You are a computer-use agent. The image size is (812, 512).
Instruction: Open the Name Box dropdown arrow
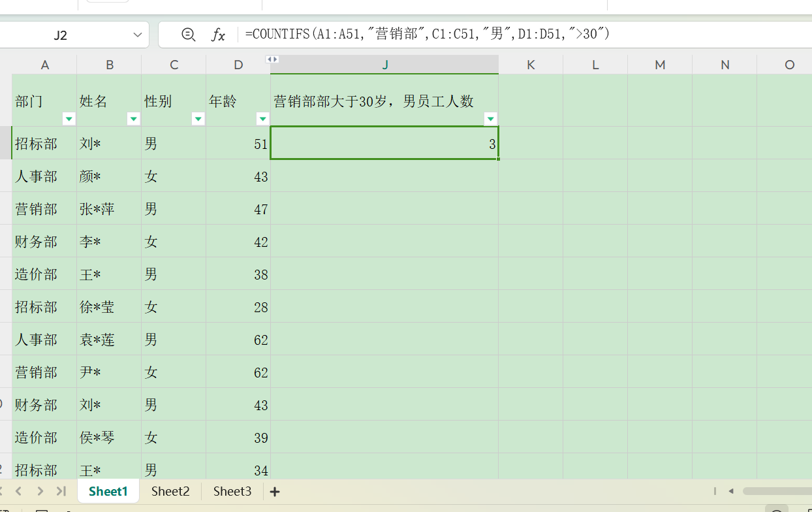point(138,35)
